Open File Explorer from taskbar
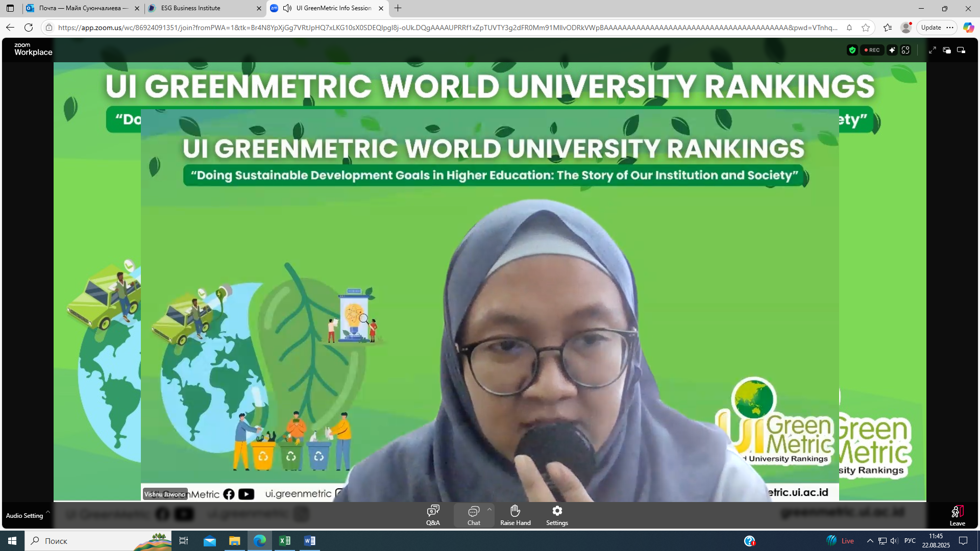The height and width of the screenshot is (551, 980). [x=235, y=541]
